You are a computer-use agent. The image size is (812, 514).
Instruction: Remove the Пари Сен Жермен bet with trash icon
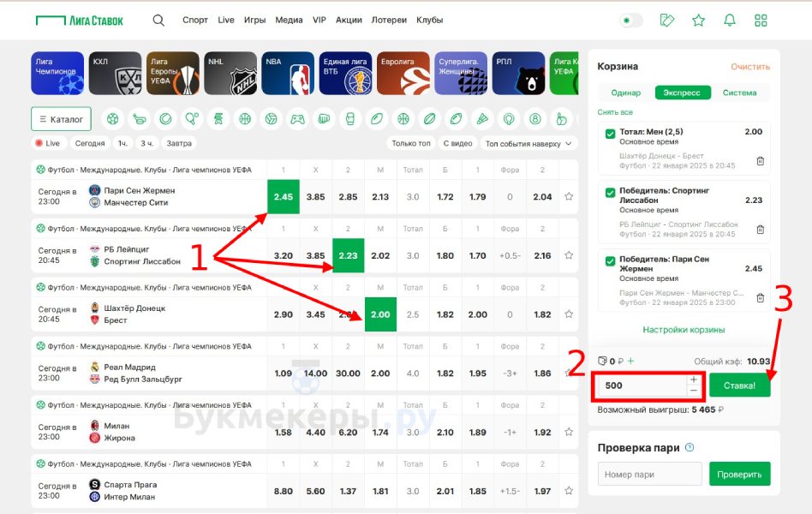pos(761,298)
